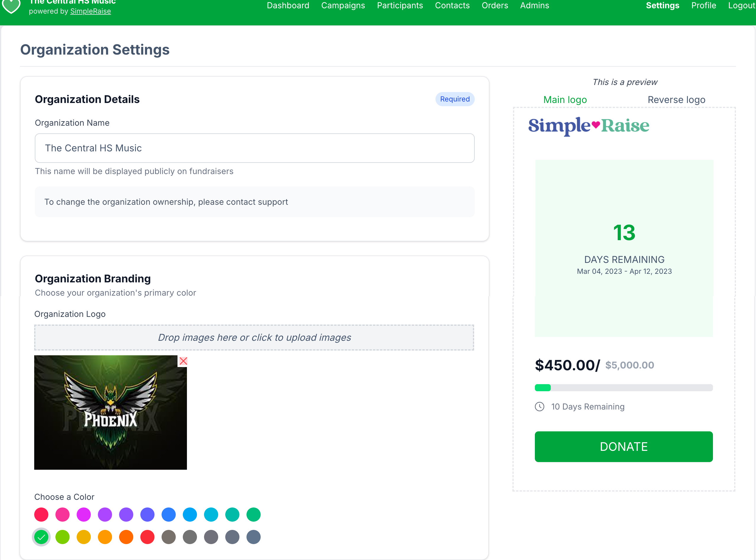Open the Campaigns menu item
Image resolution: width=756 pixels, height=560 pixels.
(x=343, y=5)
